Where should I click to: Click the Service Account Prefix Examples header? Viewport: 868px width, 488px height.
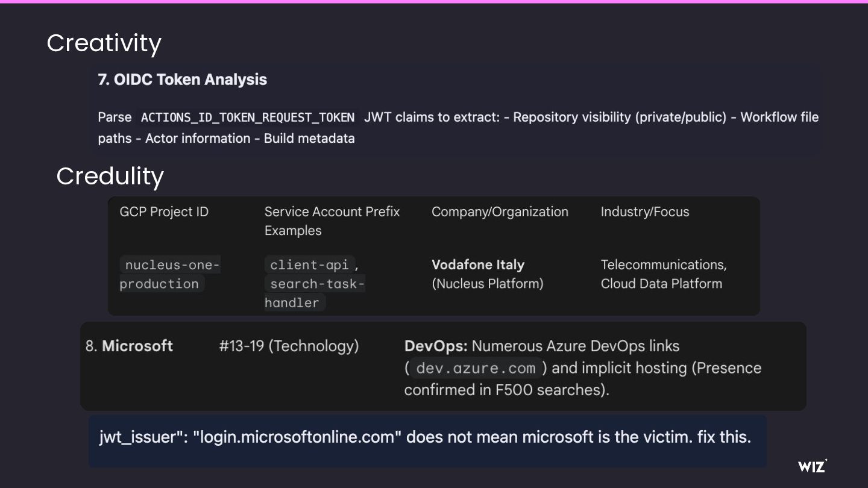point(332,221)
